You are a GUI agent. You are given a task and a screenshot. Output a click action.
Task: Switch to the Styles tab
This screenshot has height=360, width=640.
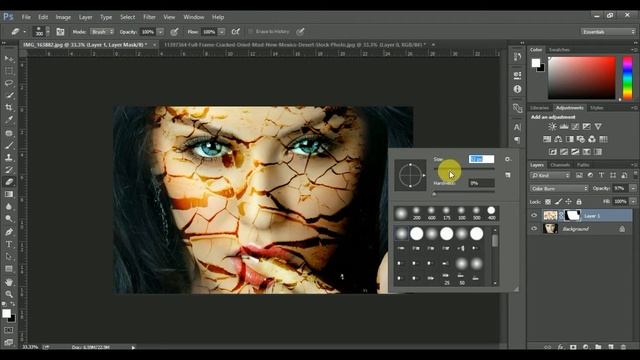click(597, 108)
